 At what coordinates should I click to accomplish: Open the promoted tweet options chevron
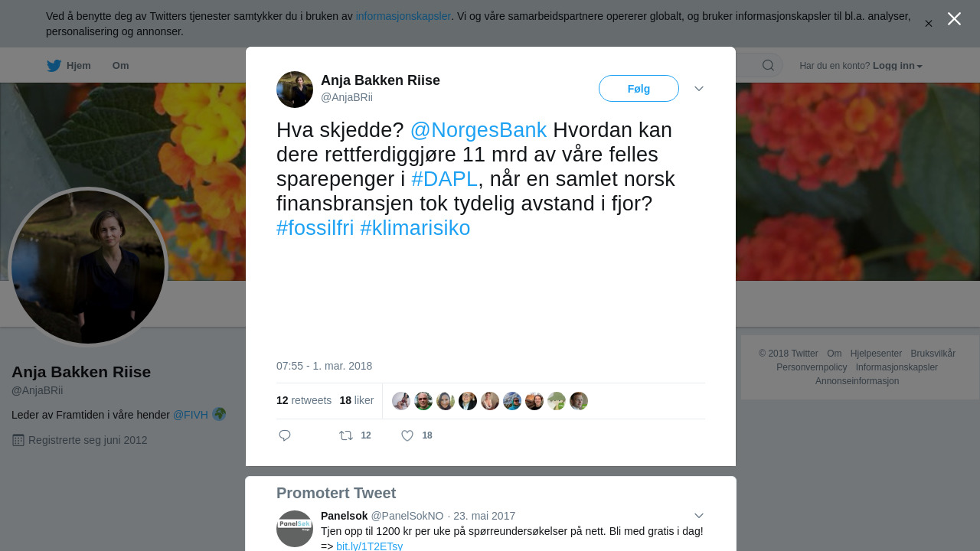(x=699, y=516)
